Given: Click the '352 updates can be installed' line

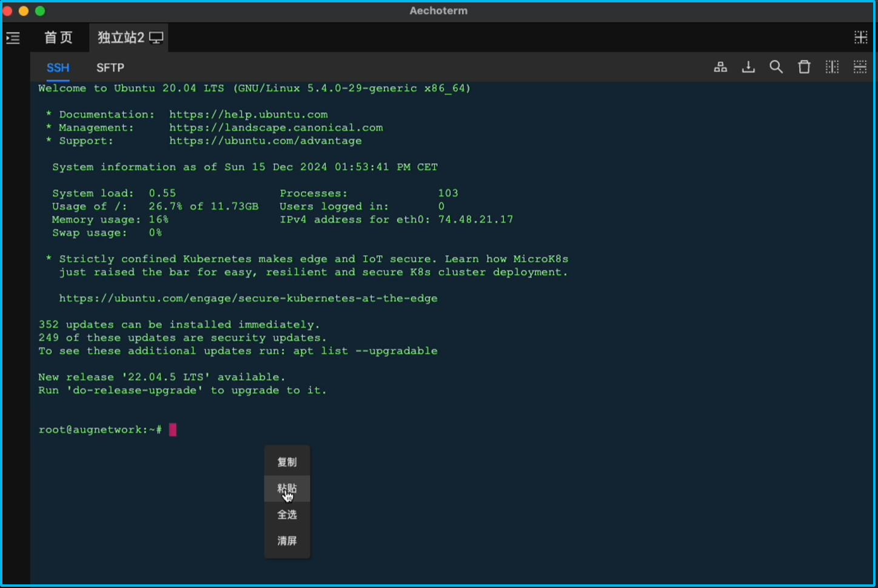Looking at the screenshot, I should click(179, 325).
